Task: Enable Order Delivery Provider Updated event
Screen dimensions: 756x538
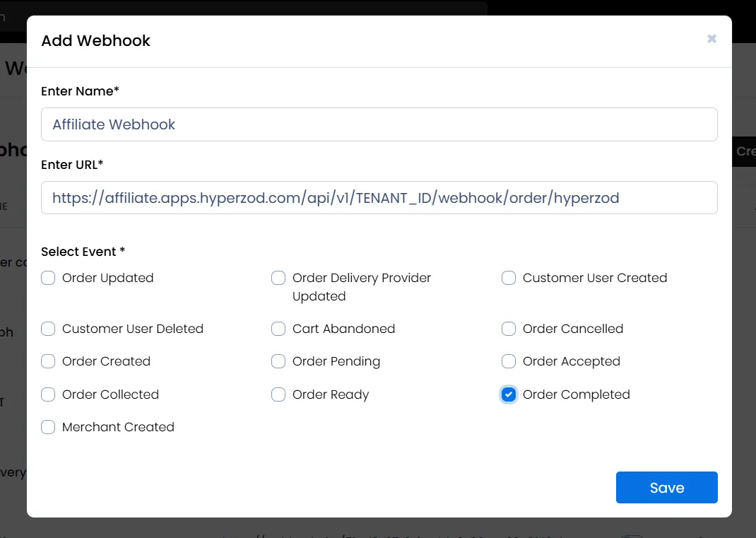Action: click(x=278, y=278)
